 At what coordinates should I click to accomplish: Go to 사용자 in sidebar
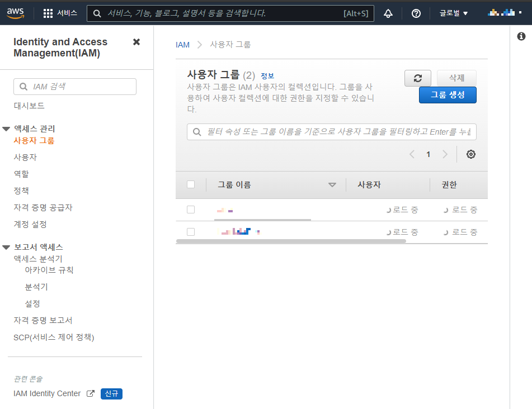click(25, 157)
